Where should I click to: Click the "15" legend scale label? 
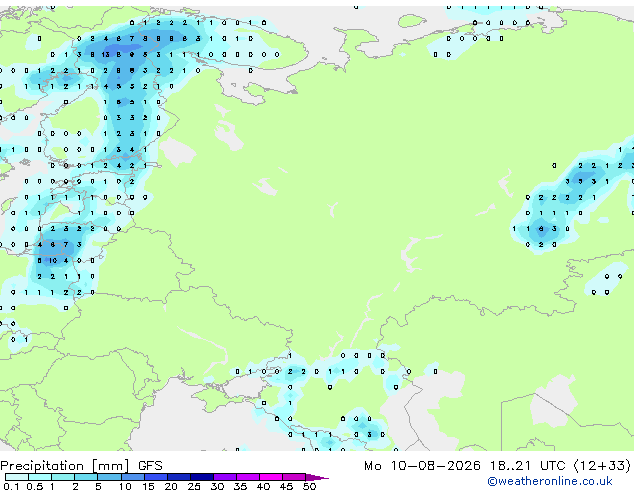(148, 486)
